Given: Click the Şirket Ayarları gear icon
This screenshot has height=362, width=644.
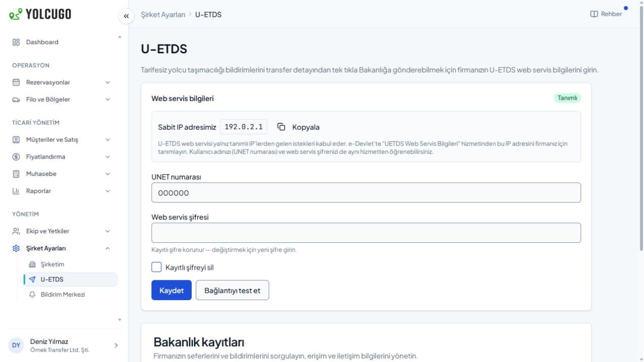Looking at the screenshot, I should coord(16,248).
